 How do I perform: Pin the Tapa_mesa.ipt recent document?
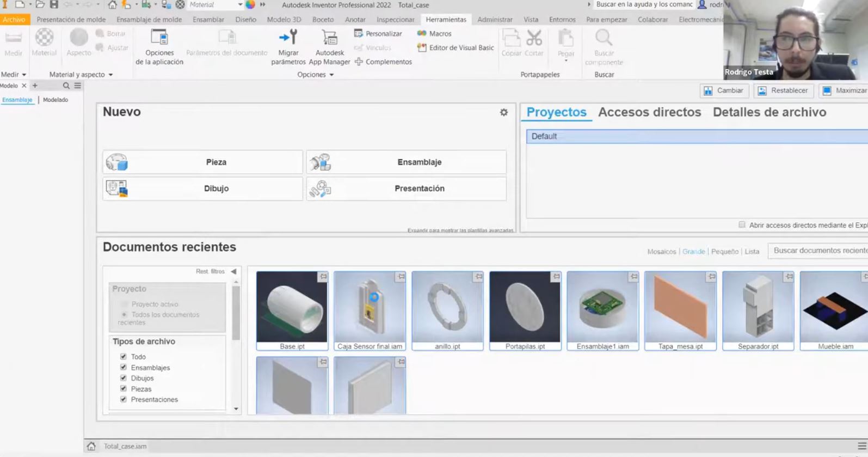(x=712, y=277)
